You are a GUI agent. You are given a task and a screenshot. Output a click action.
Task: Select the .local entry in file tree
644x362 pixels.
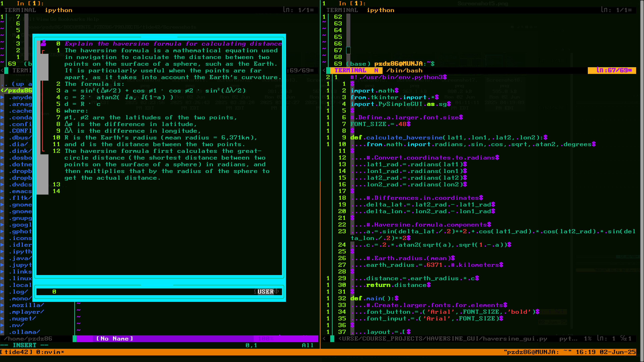tap(20, 285)
